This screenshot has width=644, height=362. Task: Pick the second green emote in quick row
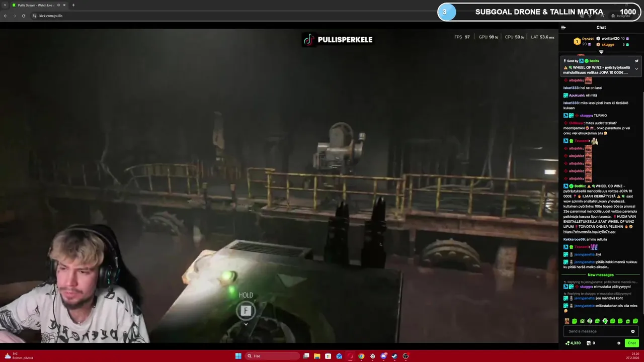point(582,321)
